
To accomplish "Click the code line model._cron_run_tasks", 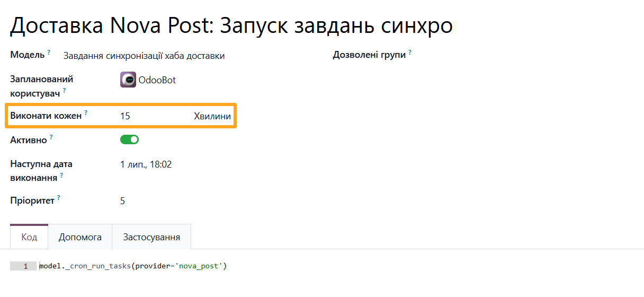I will 133,266.
